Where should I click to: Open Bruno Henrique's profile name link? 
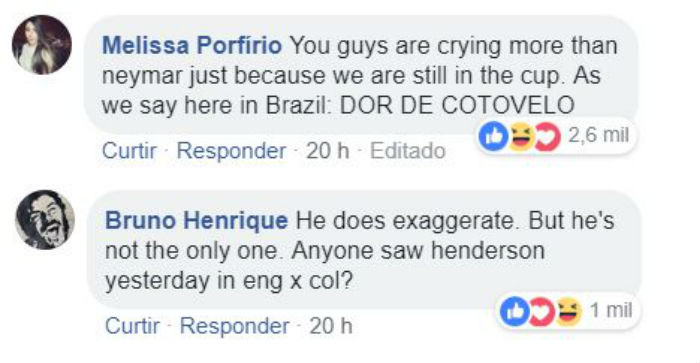coord(196,220)
